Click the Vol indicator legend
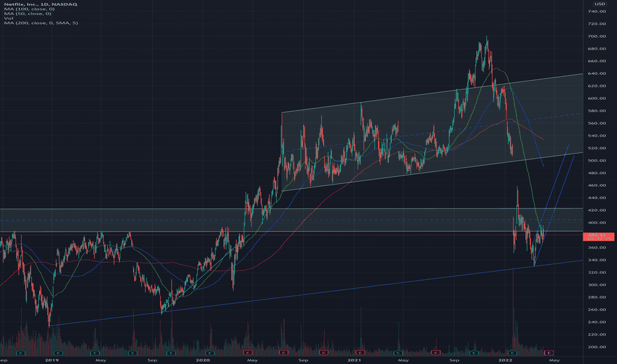Viewport: 617px width, 364px height. [x=8, y=18]
